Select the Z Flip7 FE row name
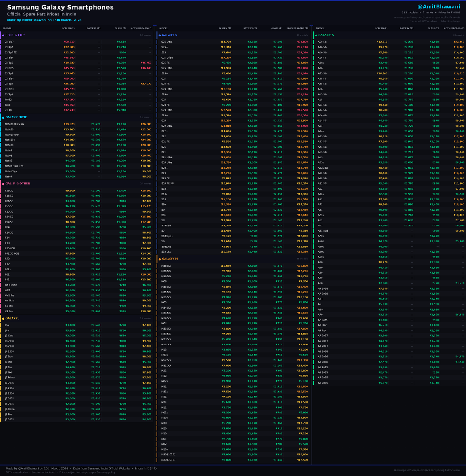 [x=11, y=52]
